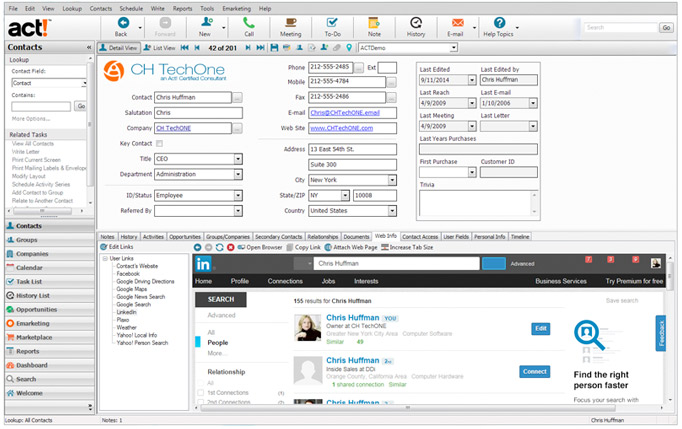The height and width of the screenshot is (429, 682).
Task: Open the Country dropdown arrow
Action: 392,211
